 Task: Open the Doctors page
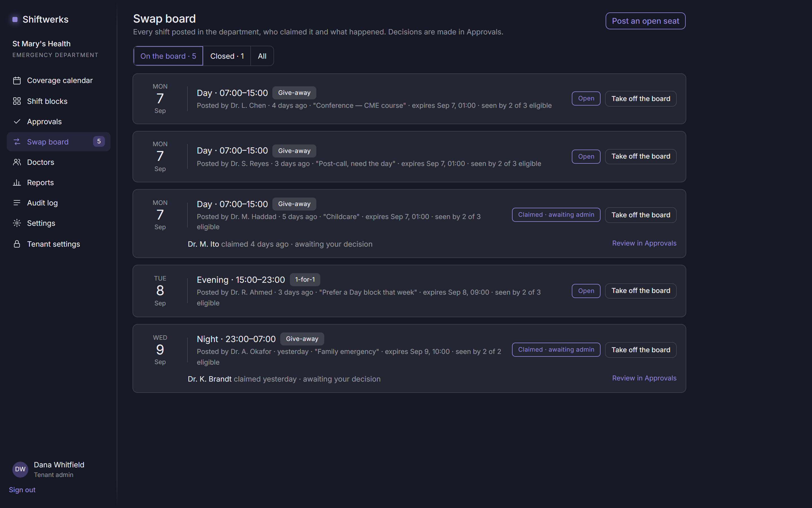pyautogui.click(x=58, y=162)
